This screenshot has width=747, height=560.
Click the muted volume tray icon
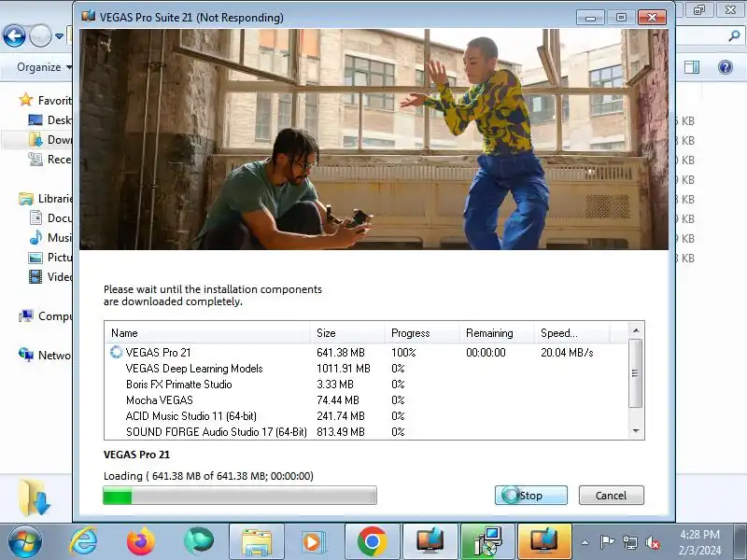coord(653,542)
